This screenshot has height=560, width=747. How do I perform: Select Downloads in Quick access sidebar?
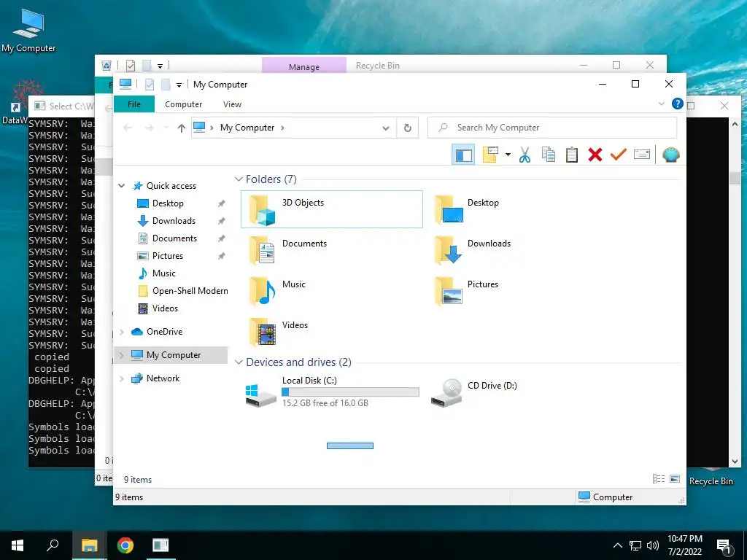click(x=174, y=221)
